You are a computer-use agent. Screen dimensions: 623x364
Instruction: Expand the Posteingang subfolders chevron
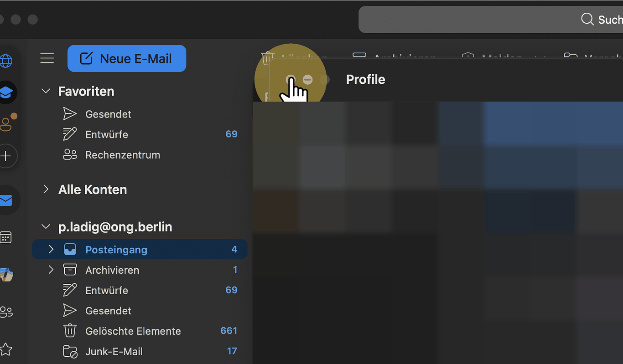51,249
